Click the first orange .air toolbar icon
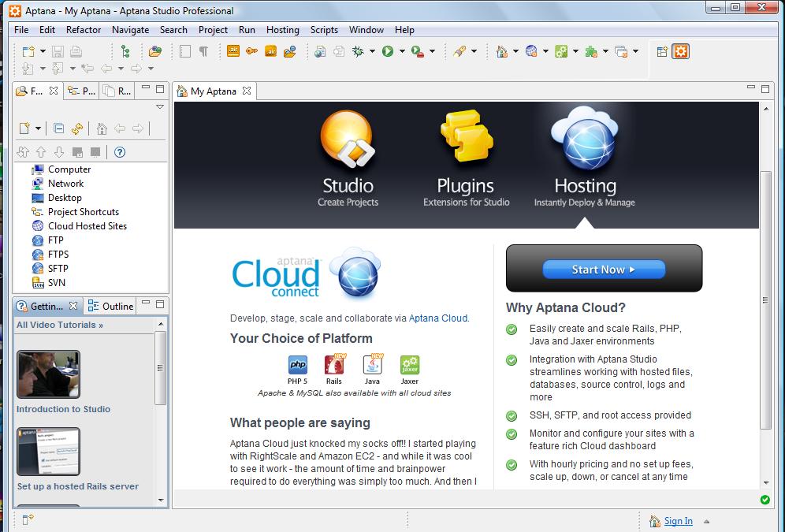The height and width of the screenshot is (532, 785). click(x=233, y=50)
